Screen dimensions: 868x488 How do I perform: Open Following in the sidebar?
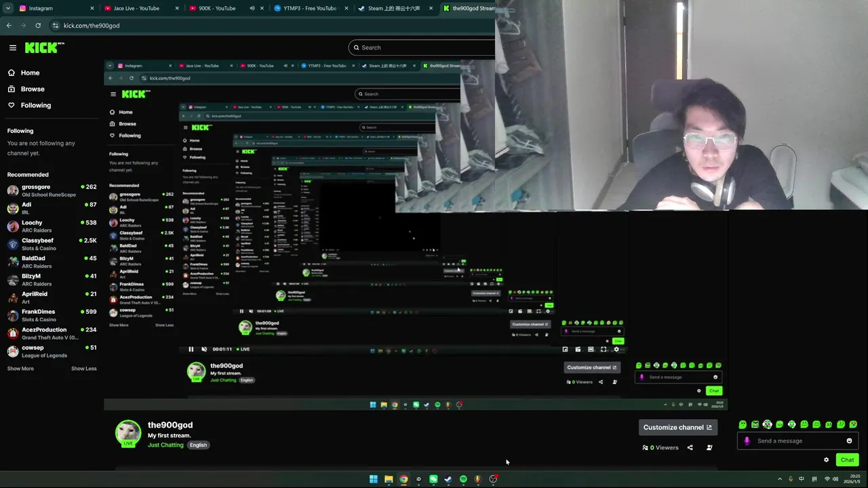[x=29, y=105]
